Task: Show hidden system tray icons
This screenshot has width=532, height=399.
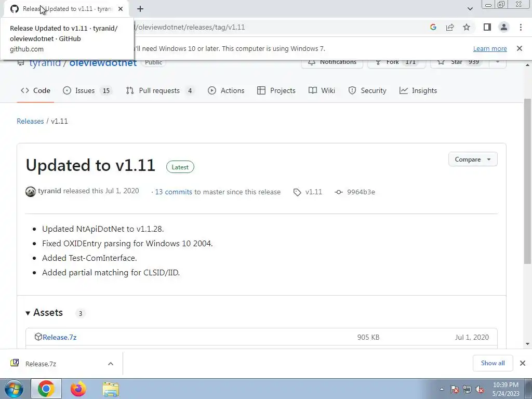Action: coord(442,389)
